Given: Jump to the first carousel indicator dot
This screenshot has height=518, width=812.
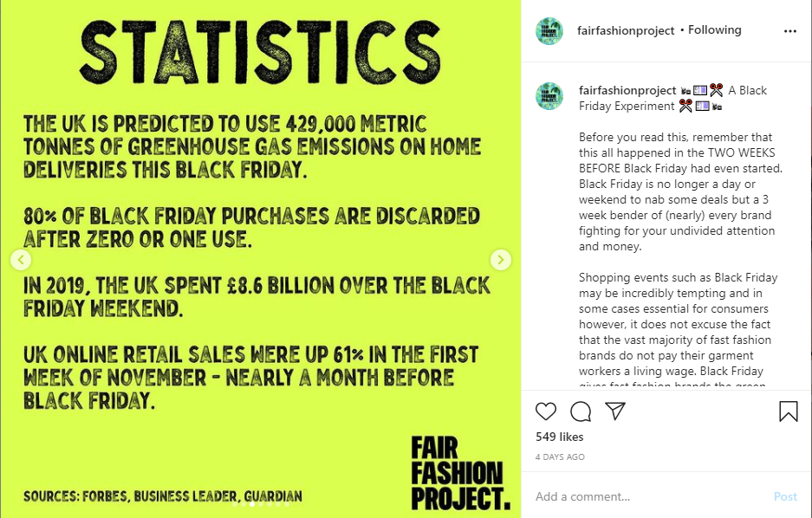Looking at the screenshot, I should (235, 504).
